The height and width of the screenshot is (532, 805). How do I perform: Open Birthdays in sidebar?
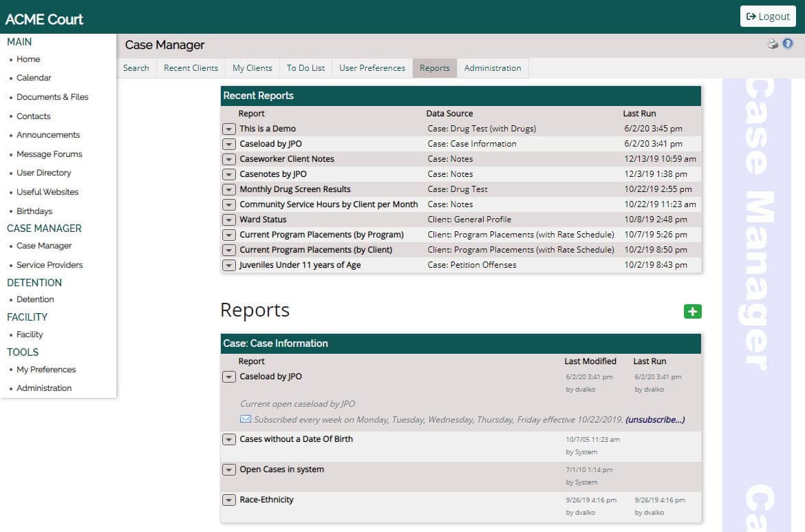(34, 211)
